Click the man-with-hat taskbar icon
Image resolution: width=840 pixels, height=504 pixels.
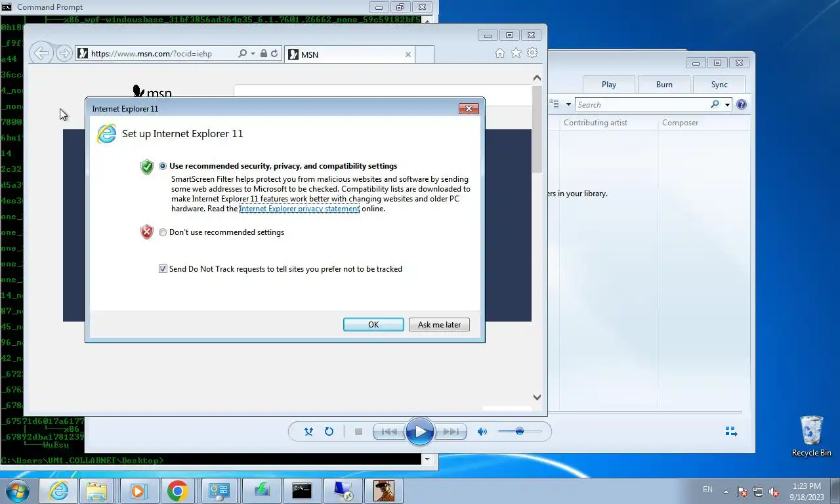tap(383, 491)
